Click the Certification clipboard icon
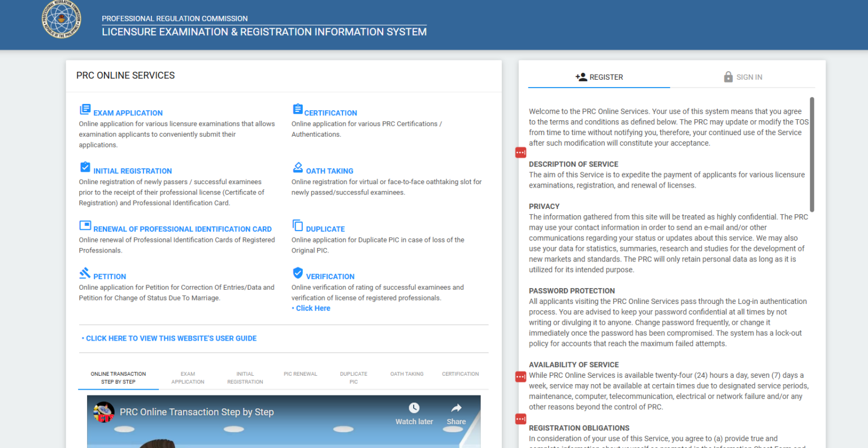 click(x=297, y=109)
